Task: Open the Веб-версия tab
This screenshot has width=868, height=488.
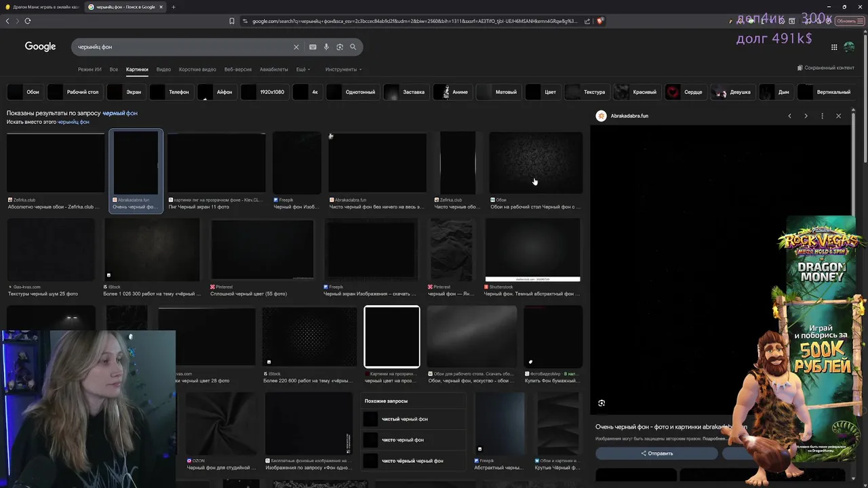Action: point(238,69)
